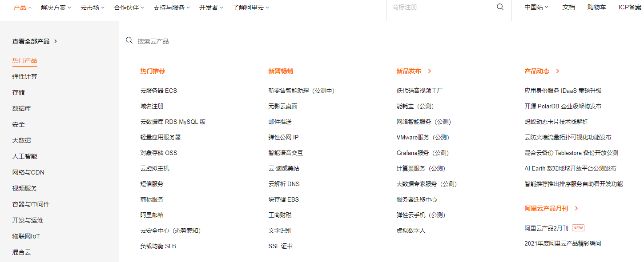Open the 域名注册 link
The width and height of the screenshot is (644, 262).
coord(152,106)
